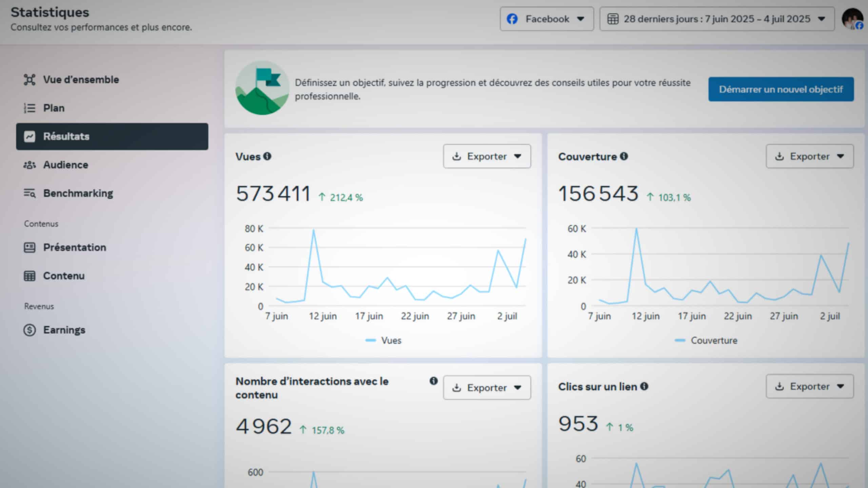This screenshot has height=488, width=868.
Task: Click the 156 543 couverture total
Action: pyautogui.click(x=598, y=194)
